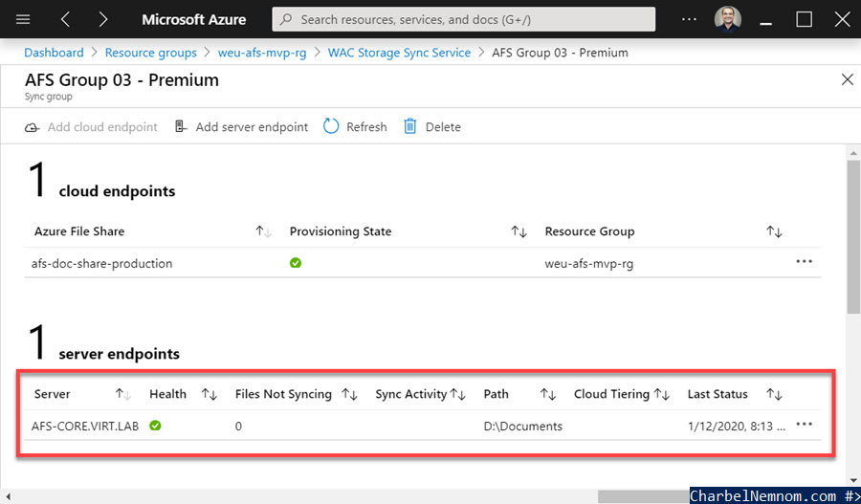Minimize the window
Image resolution: width=861 pixels, height=504 pixels.
(766, 24)
